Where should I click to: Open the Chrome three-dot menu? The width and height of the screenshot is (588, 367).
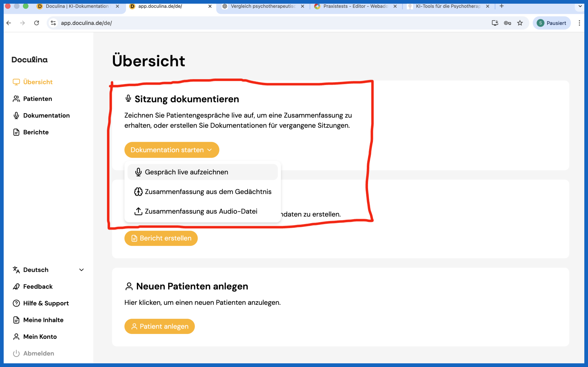pos(579,23)
